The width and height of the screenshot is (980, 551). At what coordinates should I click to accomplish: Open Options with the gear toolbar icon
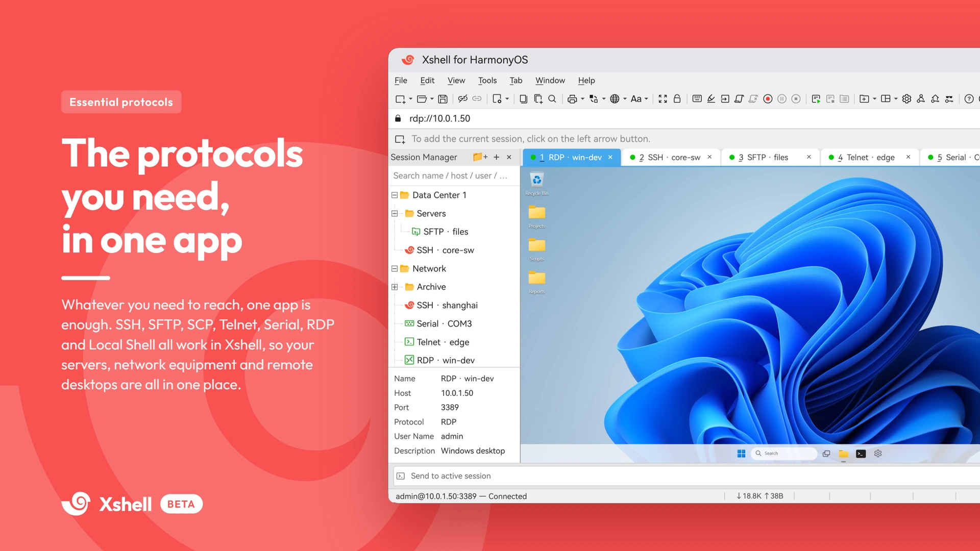click(906, 99)
